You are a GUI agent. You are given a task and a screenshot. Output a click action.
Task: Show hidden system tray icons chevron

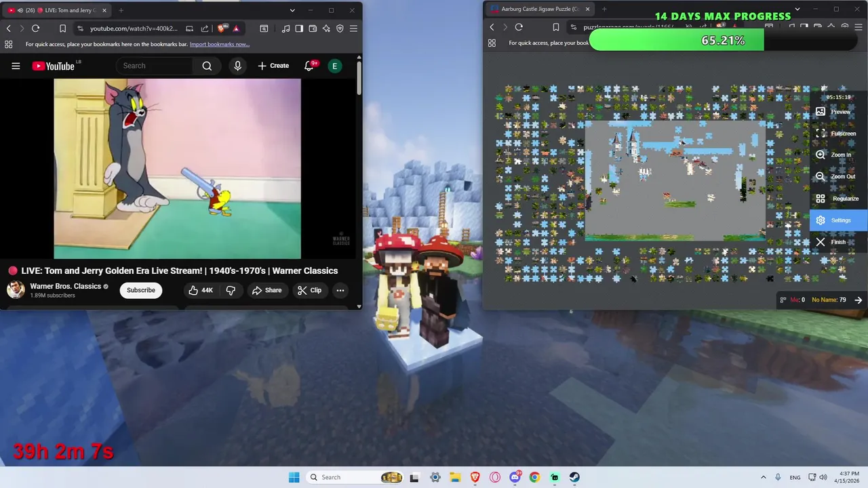coord(763,477)
